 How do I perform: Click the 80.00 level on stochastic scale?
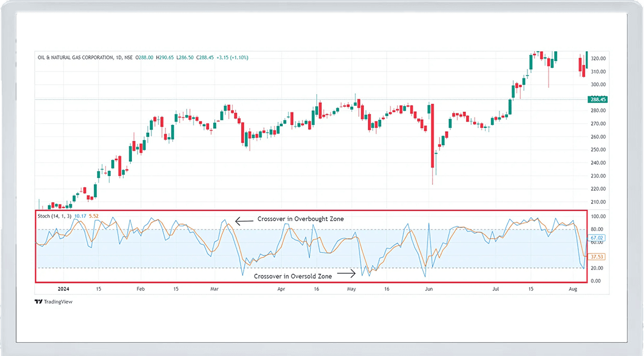tap(598, 229)
